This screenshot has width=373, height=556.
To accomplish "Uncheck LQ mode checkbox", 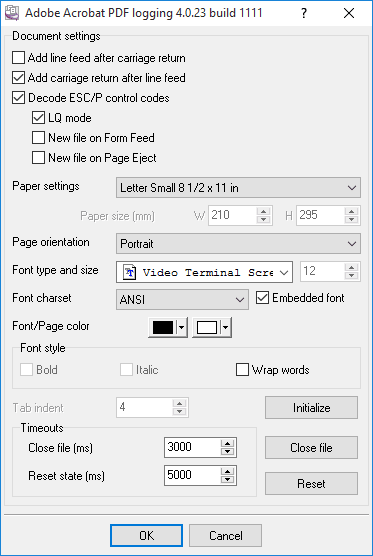I will pyautogui.click(x=38, y=117).
